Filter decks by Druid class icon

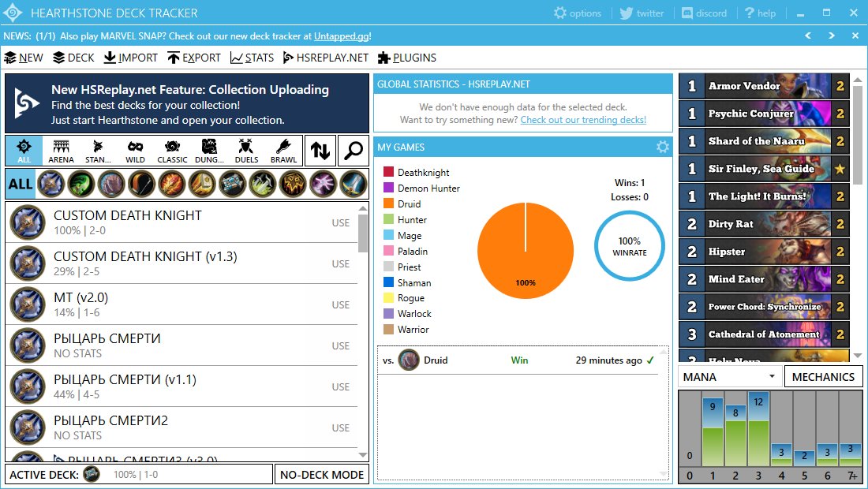point(111,184)
